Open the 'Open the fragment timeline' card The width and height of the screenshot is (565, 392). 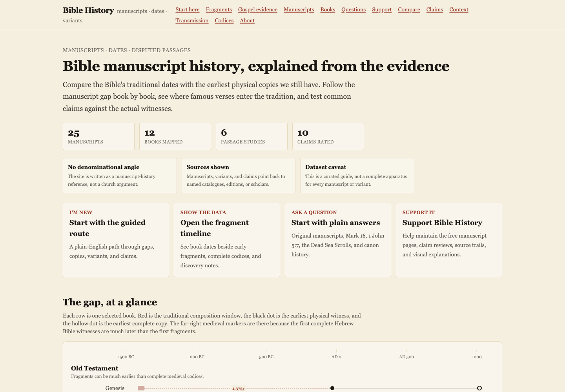[x=227, y=240]
